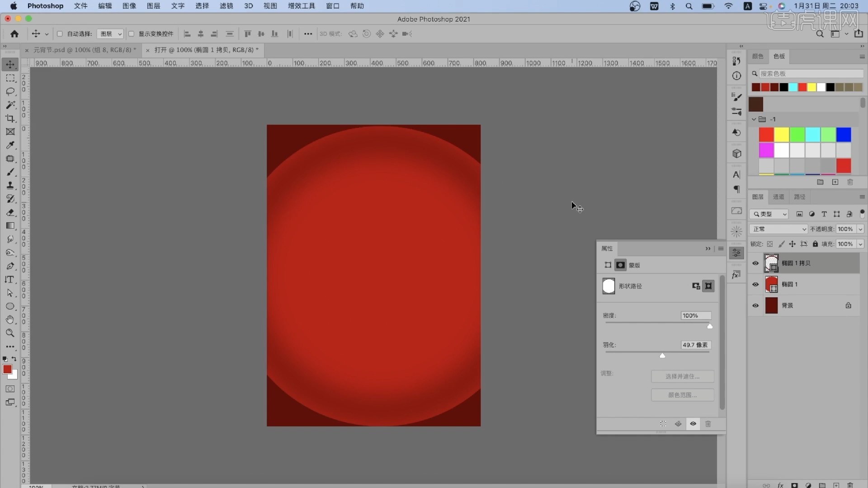Open Swatches panel menu

pos(862,56)
